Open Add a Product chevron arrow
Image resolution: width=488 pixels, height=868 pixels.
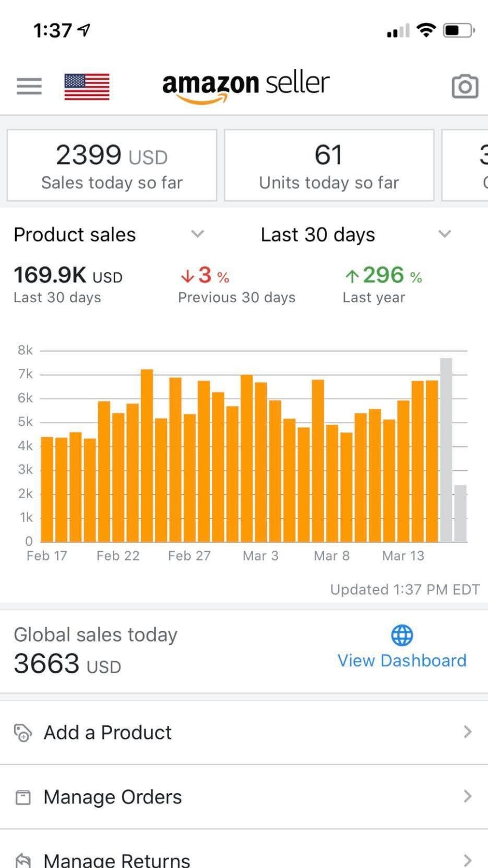(x=467, y=732)
